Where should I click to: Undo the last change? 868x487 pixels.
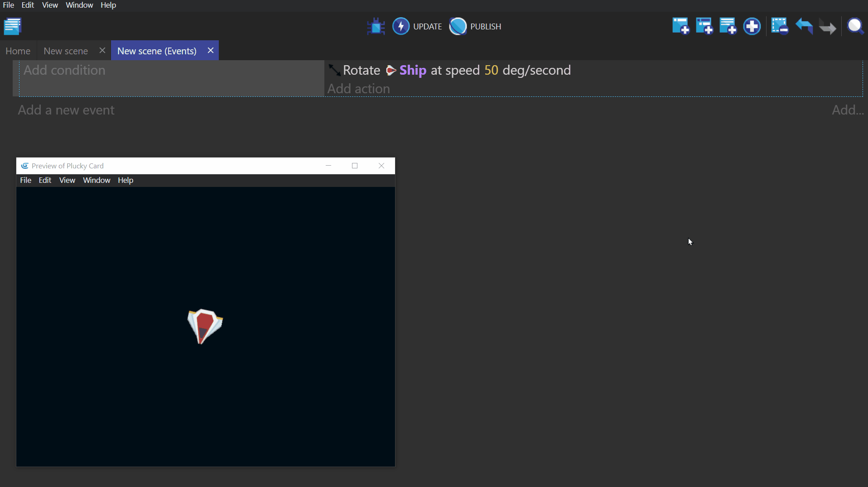tap(804, 26)
